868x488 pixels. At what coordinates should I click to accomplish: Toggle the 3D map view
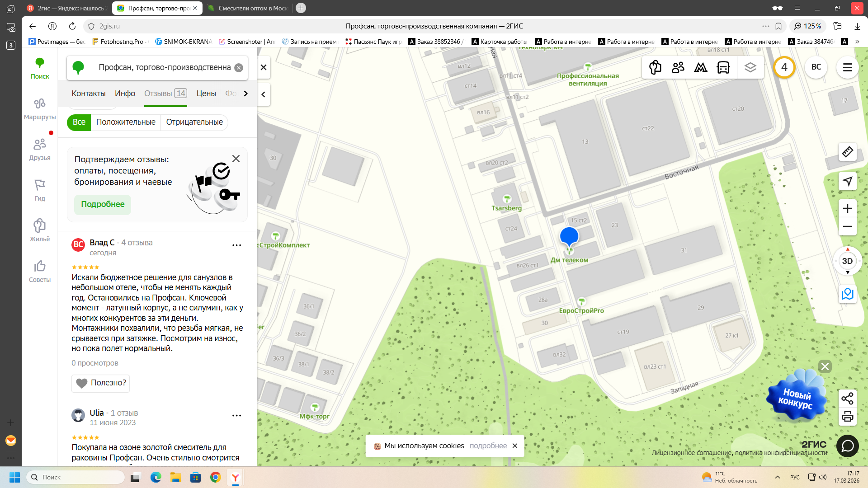[847, 261]
